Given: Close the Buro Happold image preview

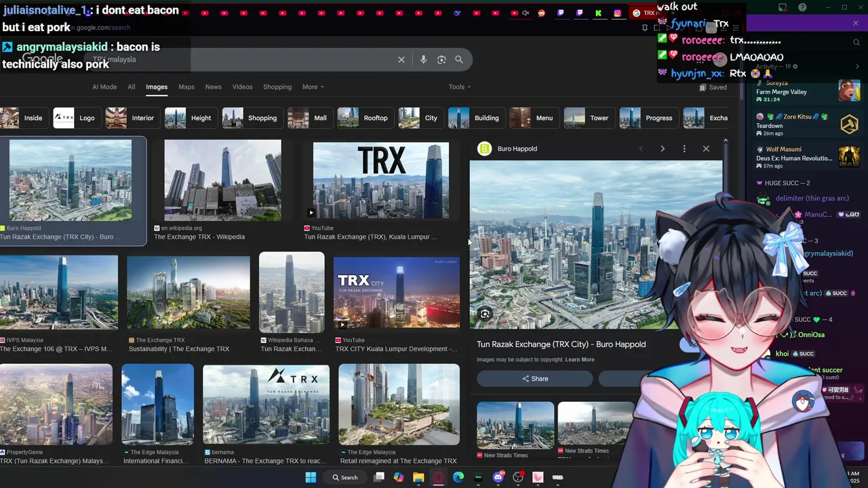Looking at the screenshot, I should point(706,148).
